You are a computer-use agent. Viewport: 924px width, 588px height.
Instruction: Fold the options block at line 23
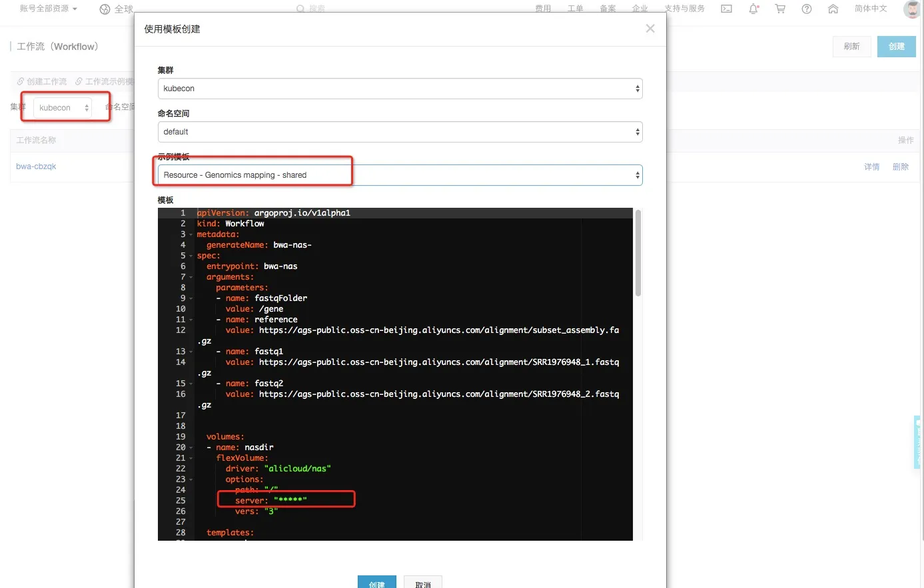tap(191, 479)
